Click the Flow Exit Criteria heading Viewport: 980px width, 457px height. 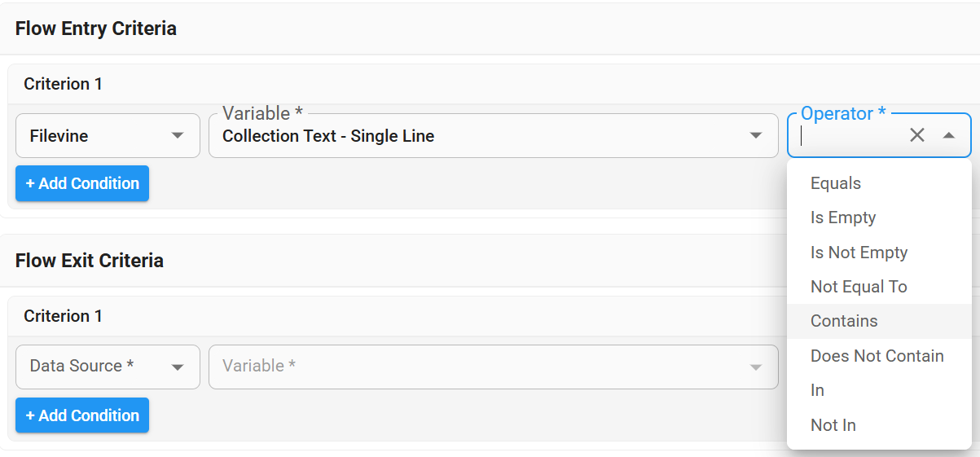coord(90,261)
